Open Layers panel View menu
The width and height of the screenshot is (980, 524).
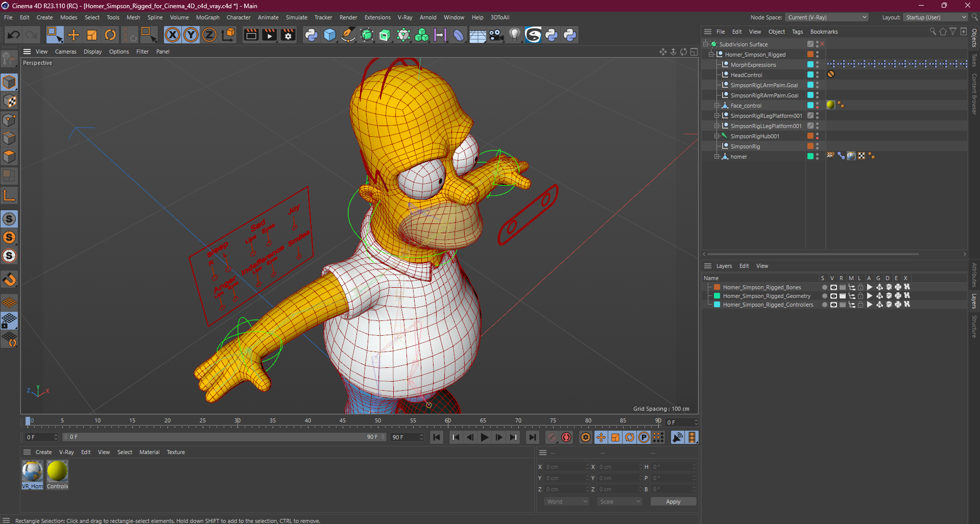(762, 266)
